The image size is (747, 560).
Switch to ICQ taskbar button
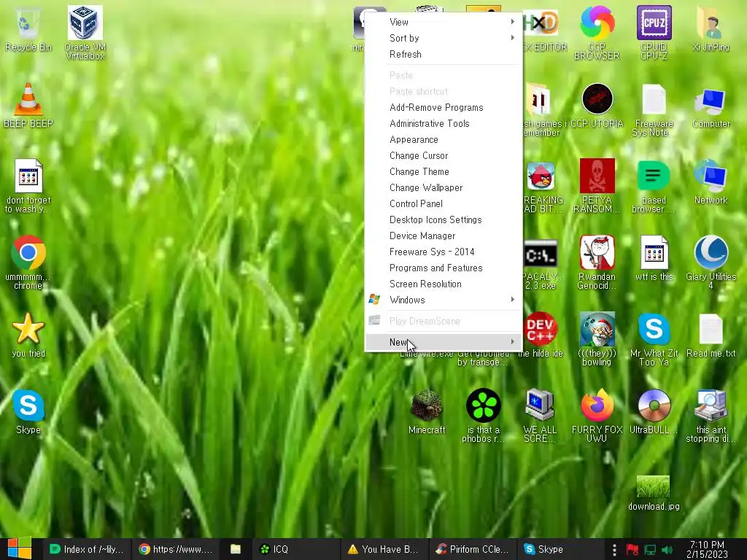click(295, 549)
